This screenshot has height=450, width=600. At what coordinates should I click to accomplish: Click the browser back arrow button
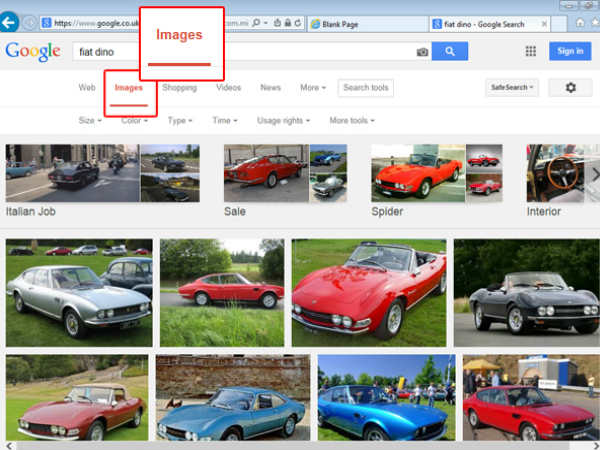[9, 22]
